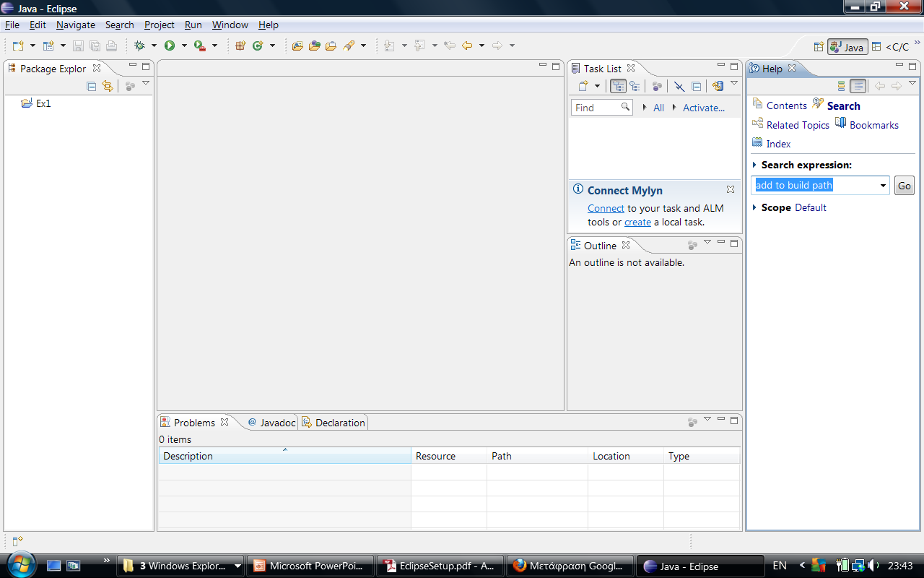Click the Default scope link
Screen dimensions: 924x578
(811, 207)
